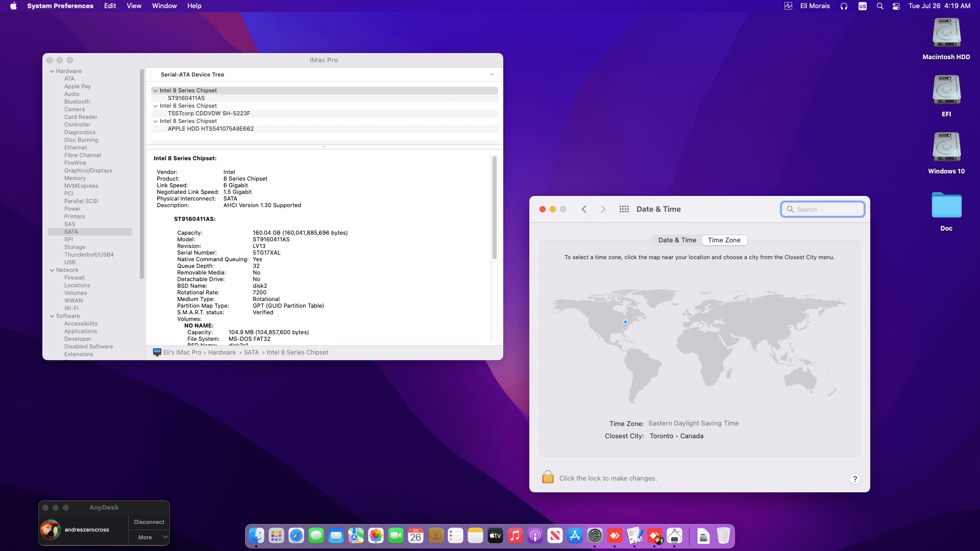The image size is (980, 551).
Task: Click the details pane vertical scrollbar
Action: pyautogui.click(x=494, y=207)
